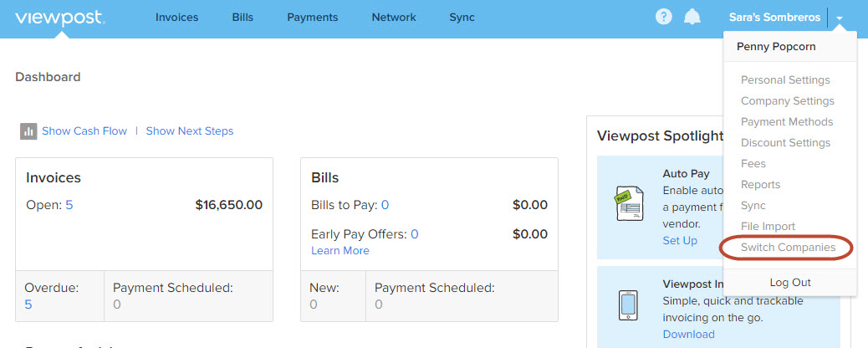Click the mobile phone invoicing icon
This screenshot has width=868, height=348.
click(x=628, y=305)
